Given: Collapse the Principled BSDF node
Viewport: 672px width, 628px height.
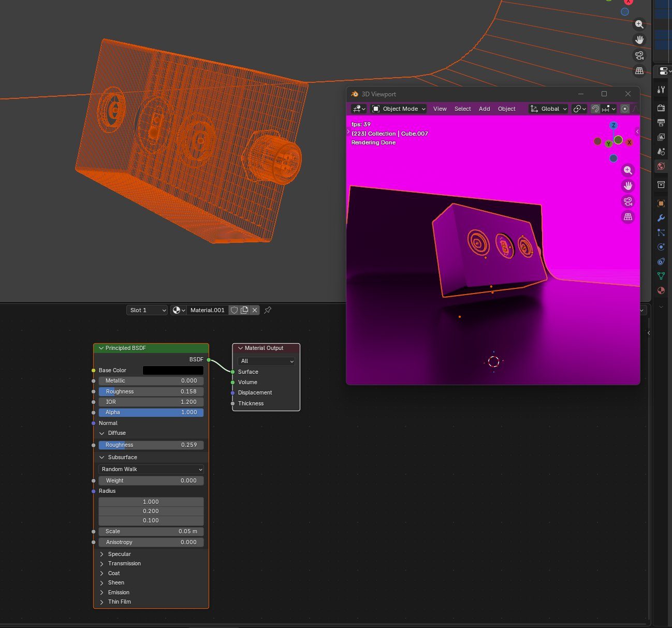Looking at the screenshot, I should tap(101, 348).
